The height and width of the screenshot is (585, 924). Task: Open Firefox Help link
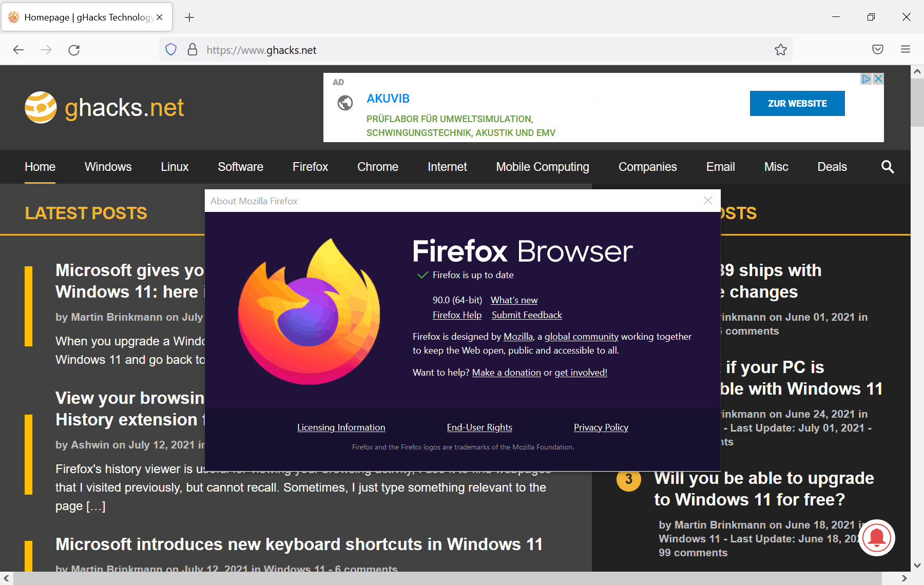click(x=457, y=315)
